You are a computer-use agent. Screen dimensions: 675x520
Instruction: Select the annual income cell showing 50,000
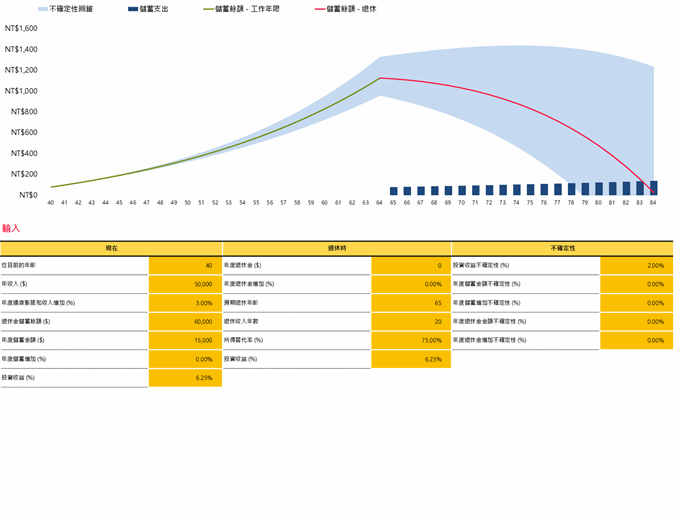click(x=185, y=284)
